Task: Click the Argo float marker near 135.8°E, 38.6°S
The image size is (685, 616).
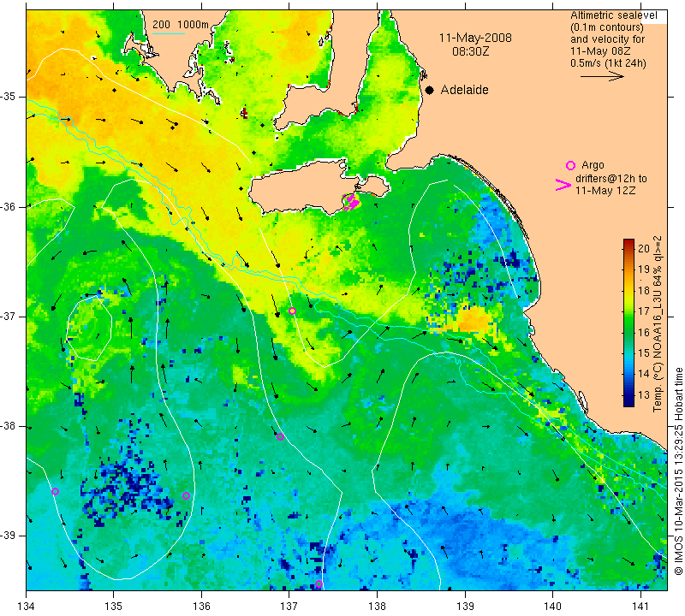Action: [x=186, y=495]
